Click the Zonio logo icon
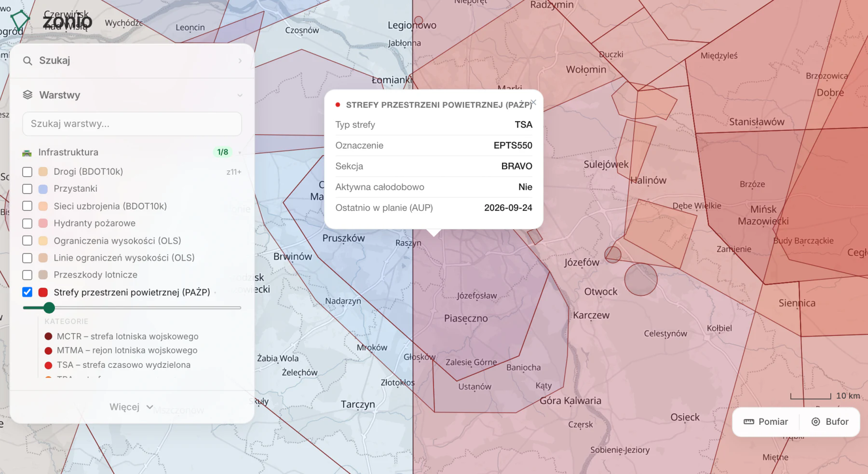 (20, 21)
